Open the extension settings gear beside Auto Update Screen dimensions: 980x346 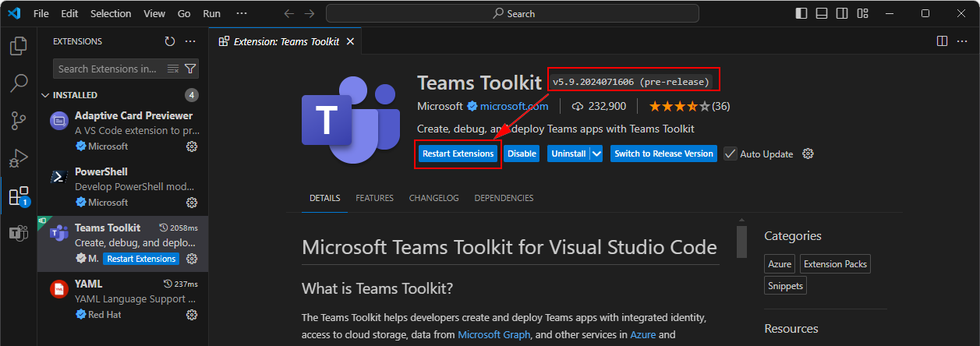point(808,154)
